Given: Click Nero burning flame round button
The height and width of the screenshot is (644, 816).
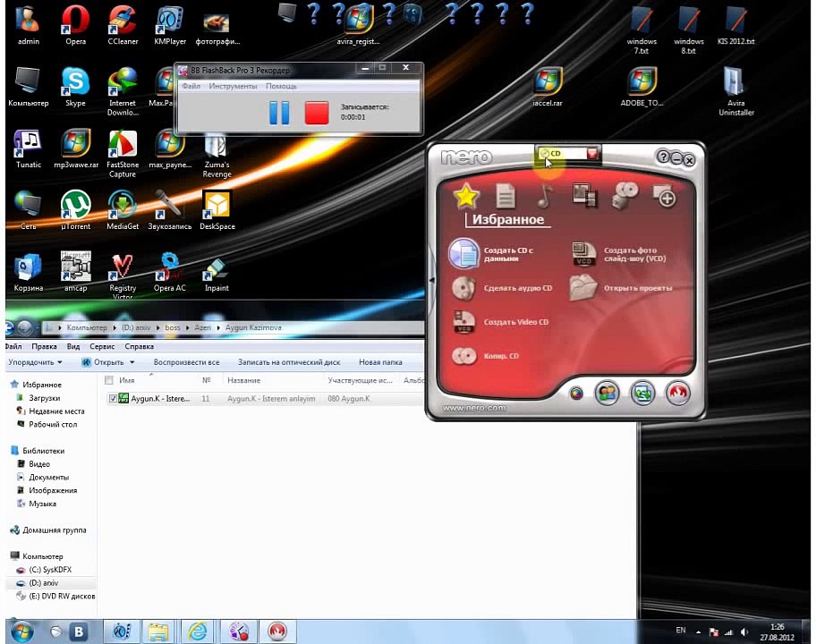Looking at the screenshot, I should 677,394.
